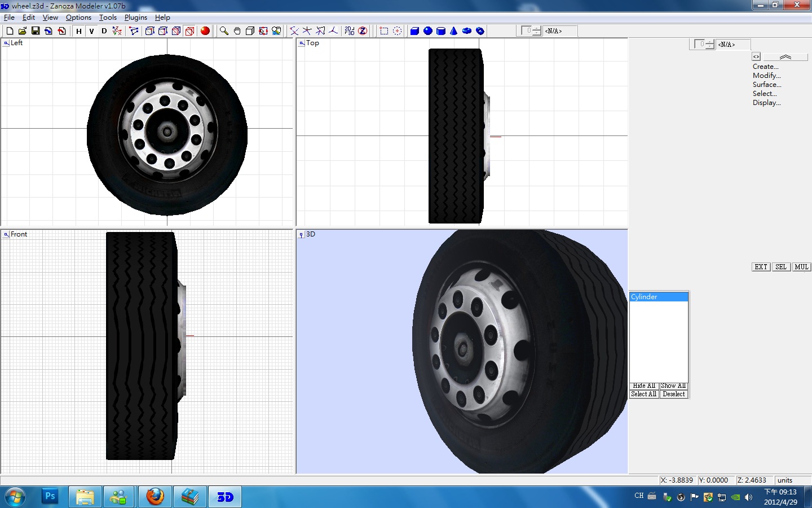The height and width of the screenshot is (508, 812).
Task: Select the Zoom magnifier tool
Action: 224,31
